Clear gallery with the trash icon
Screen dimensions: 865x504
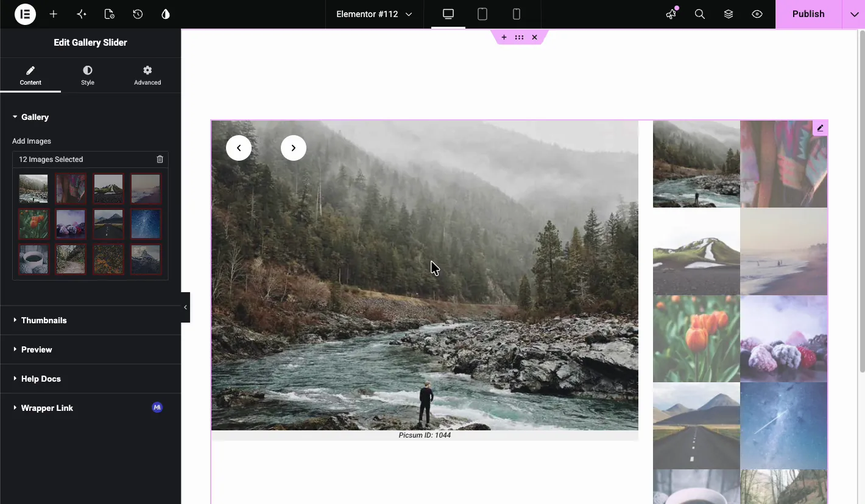[x=160, y=159]
